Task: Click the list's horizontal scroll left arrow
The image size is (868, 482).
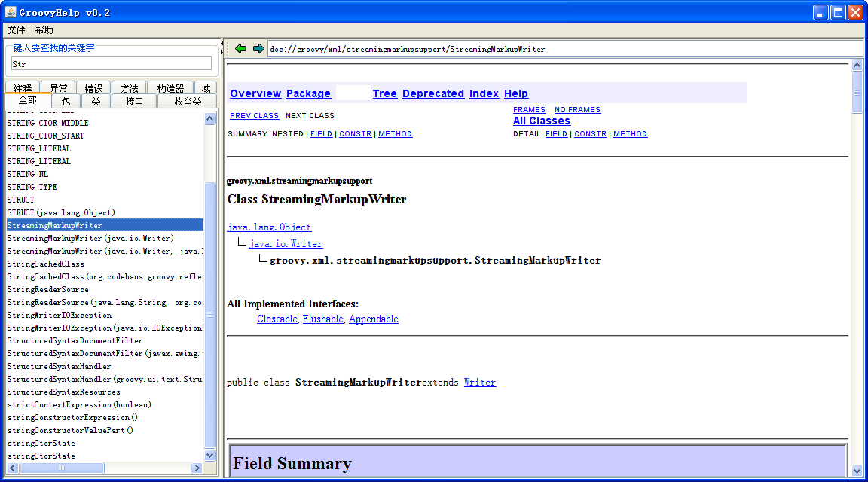Action: (13, 468)
